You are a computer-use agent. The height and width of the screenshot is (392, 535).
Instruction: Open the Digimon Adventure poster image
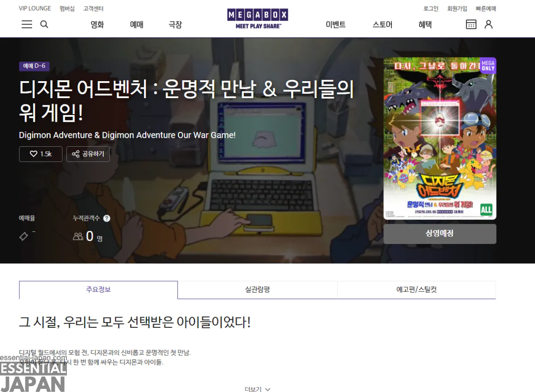pos(440,139)
